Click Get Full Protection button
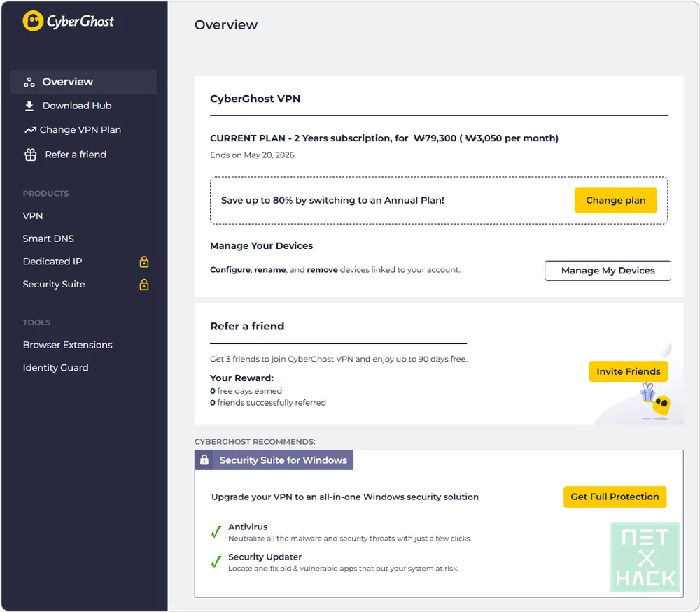Image resolution: width=700 pixels, height=612 pixels. 615,497
